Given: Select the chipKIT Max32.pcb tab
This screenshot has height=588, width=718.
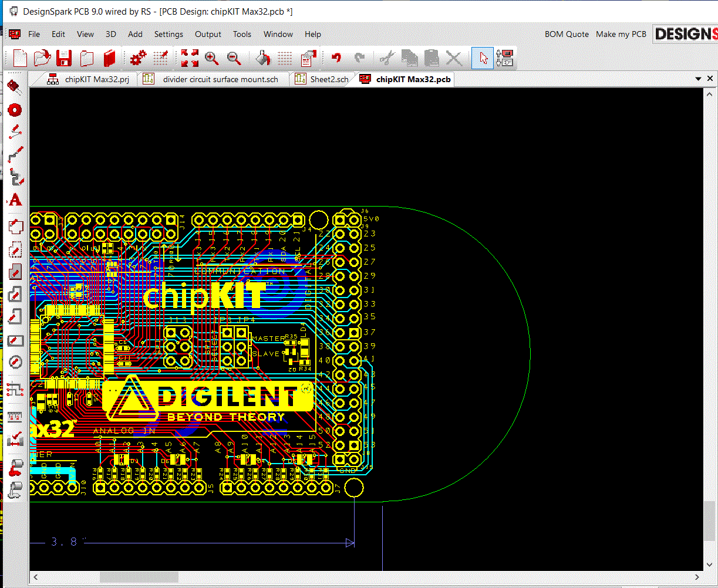Looking at the screenshot, I should pyautogui.click(x=405, y=79).
